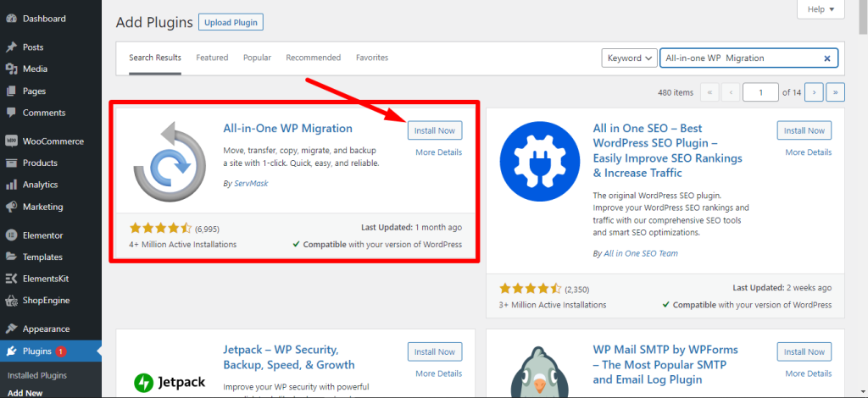Click the '480 items' count text

(x=676, y=92)
